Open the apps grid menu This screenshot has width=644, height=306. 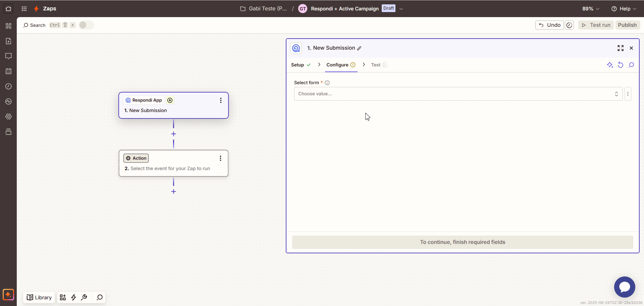(x=24, y=9)
